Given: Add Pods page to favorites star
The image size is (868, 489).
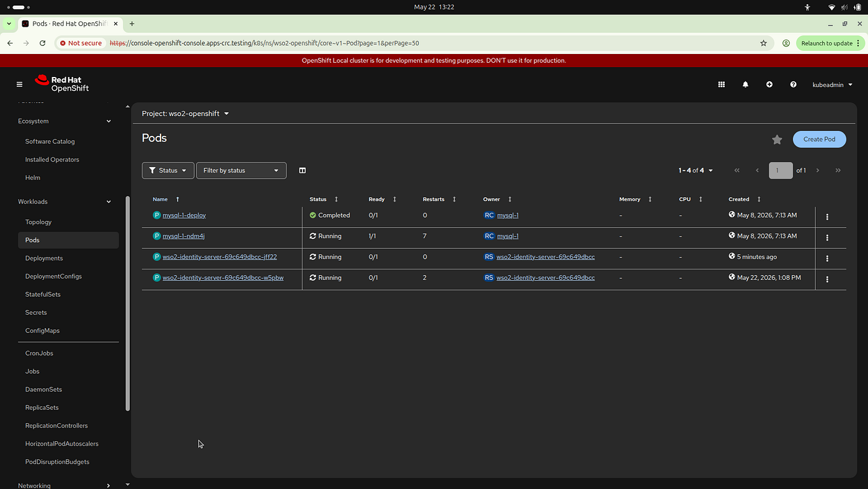Looking at the screenshot, I should tap(777, 140).
